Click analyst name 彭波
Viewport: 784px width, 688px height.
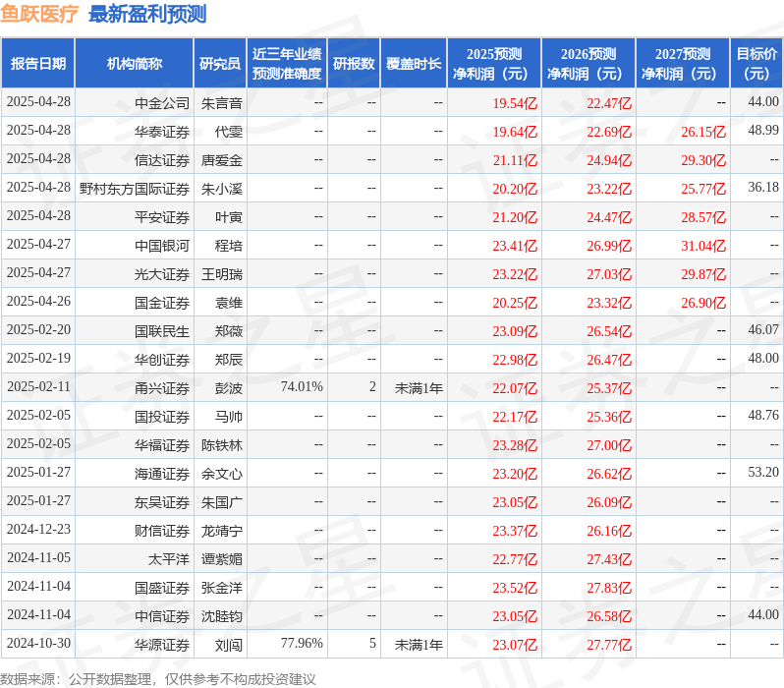[x=229, y=388]
